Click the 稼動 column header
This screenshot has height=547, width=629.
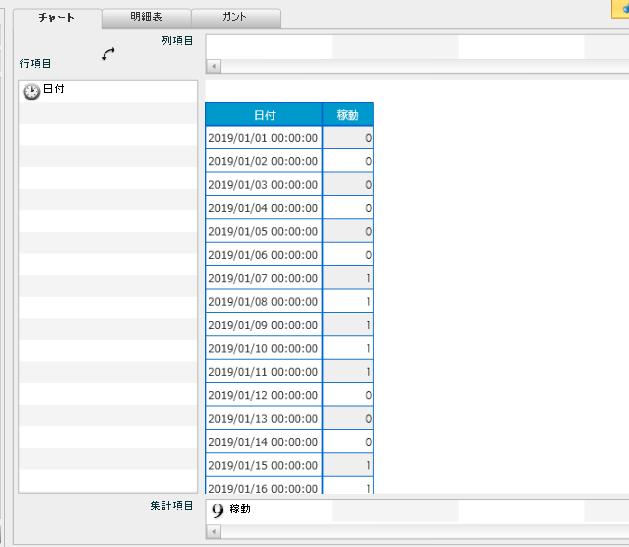coord(348,115)
